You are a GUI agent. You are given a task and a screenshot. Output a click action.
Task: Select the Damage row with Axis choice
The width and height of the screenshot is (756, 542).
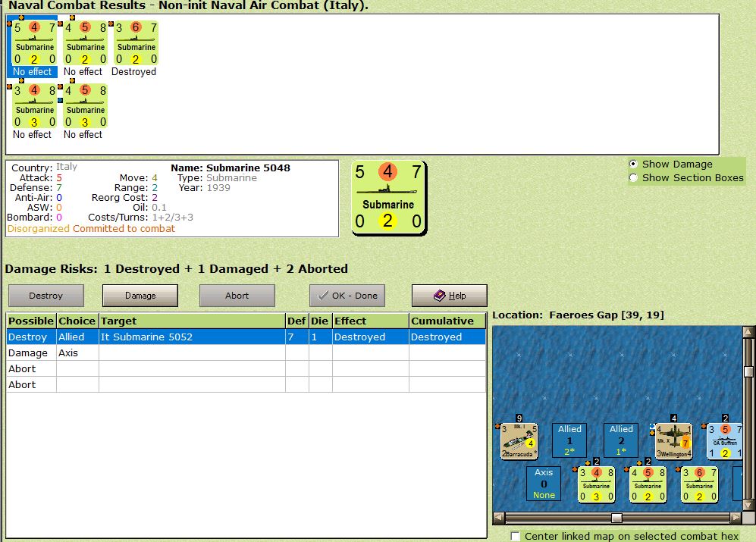click(x=246, y=352)
